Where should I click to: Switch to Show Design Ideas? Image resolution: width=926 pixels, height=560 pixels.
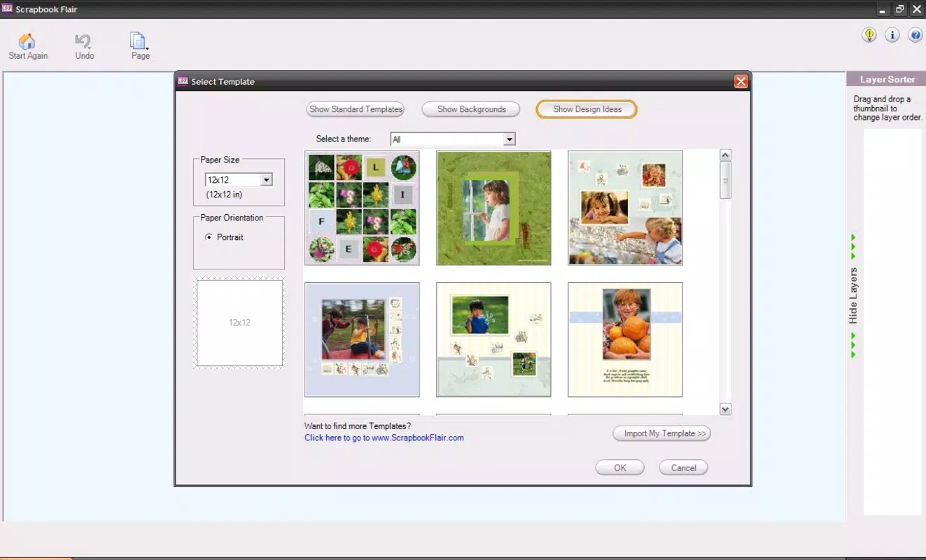587,109
